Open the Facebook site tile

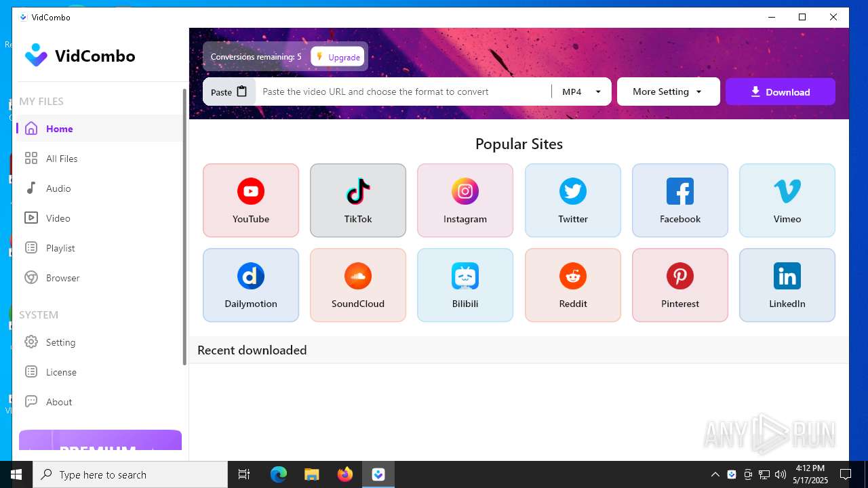pyautogui.click(x=680, y=200)
